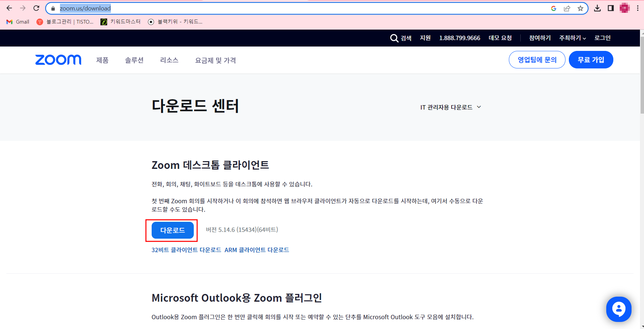Click the Google icon in address bar
This screenshot has height=329, width=644.
(553, 8)
